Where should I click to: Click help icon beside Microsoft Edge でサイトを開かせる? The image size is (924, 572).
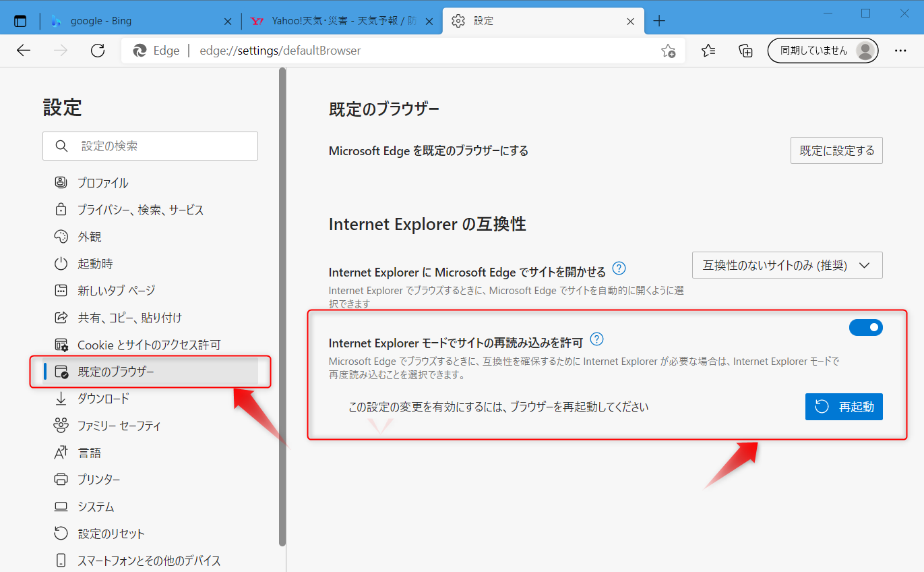619,268
